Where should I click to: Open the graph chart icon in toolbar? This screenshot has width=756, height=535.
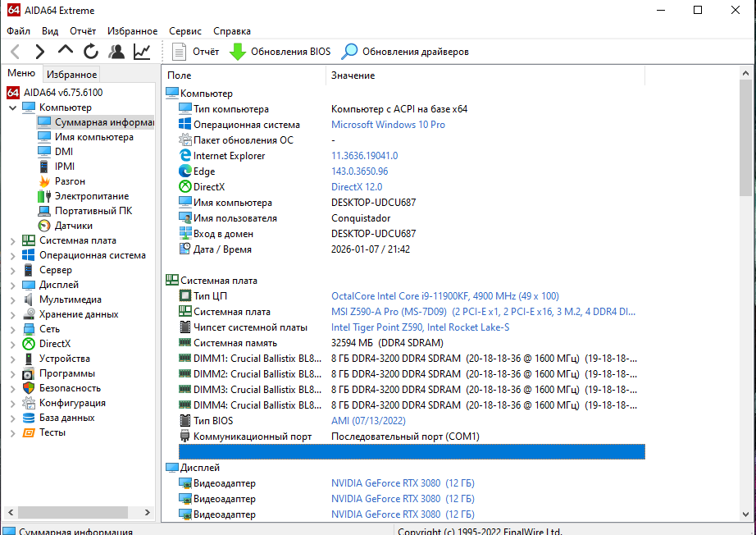[x=142, y=52]
